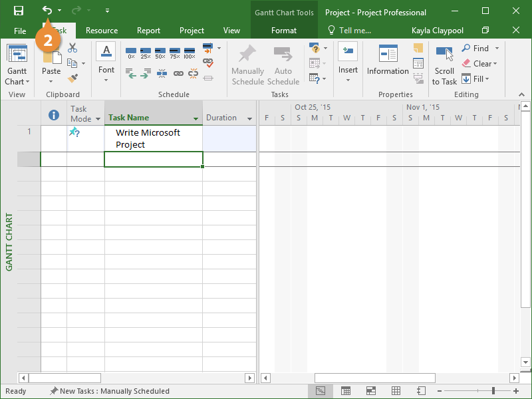Image resolution: width=532 pixels, height=399 pixels.
Task: Click the Undo arrow icon
Action: tap(47, 11)
